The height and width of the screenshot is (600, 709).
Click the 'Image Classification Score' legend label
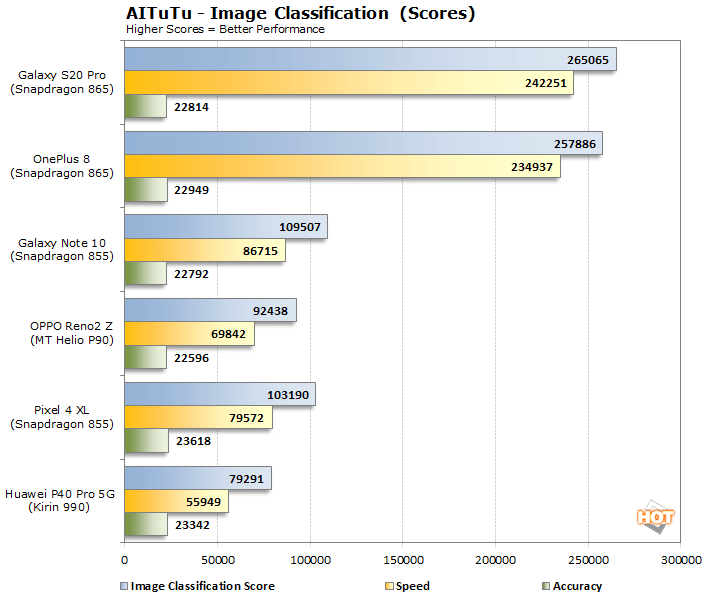[x=203, y=586]
